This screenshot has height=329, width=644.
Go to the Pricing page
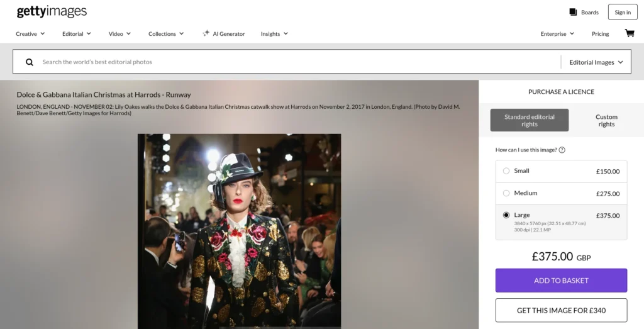pyautogui.click(x=600, y=34)
